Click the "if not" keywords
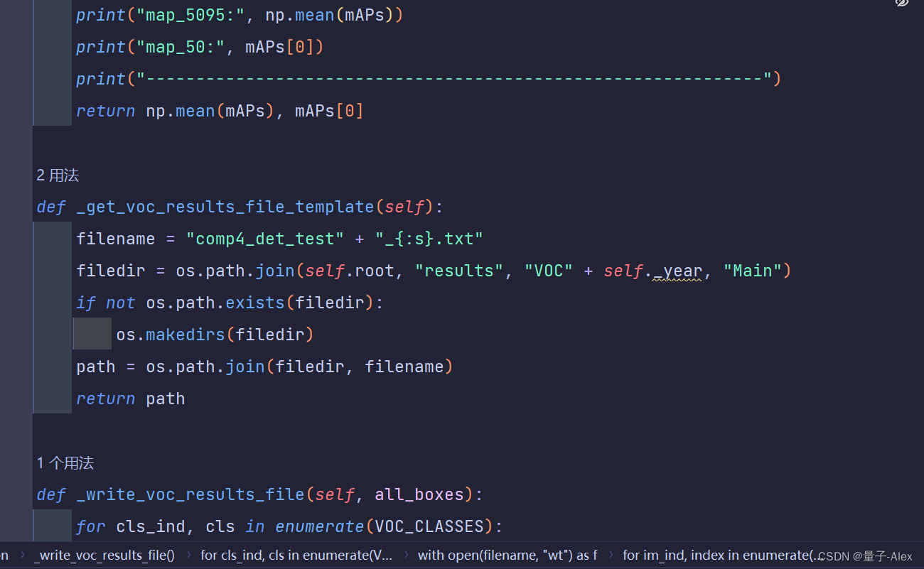 106,303
